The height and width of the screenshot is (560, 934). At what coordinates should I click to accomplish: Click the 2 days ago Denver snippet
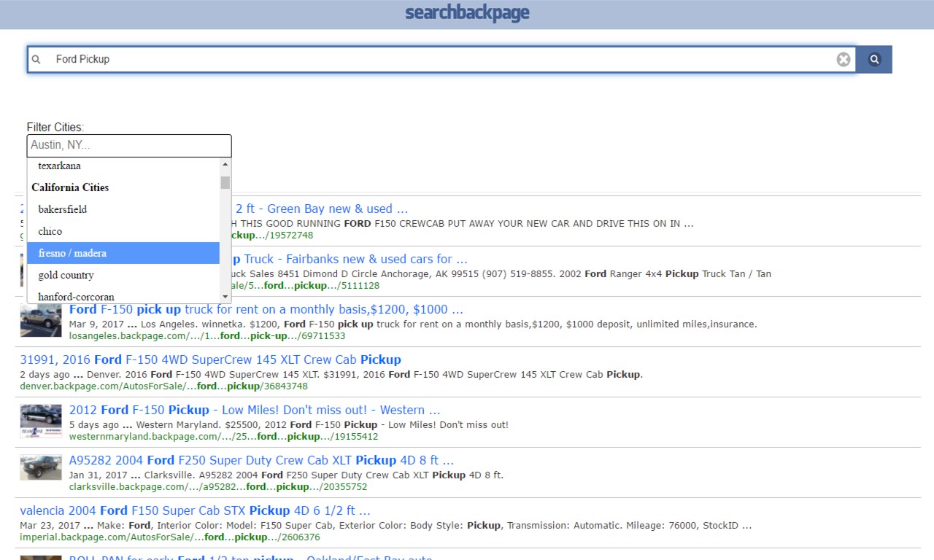[331, 374]
